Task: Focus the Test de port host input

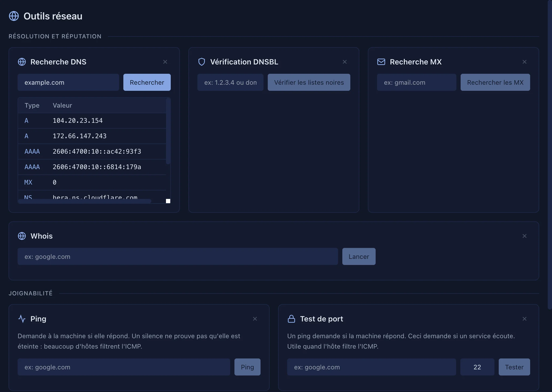Action: click(372, 367)
